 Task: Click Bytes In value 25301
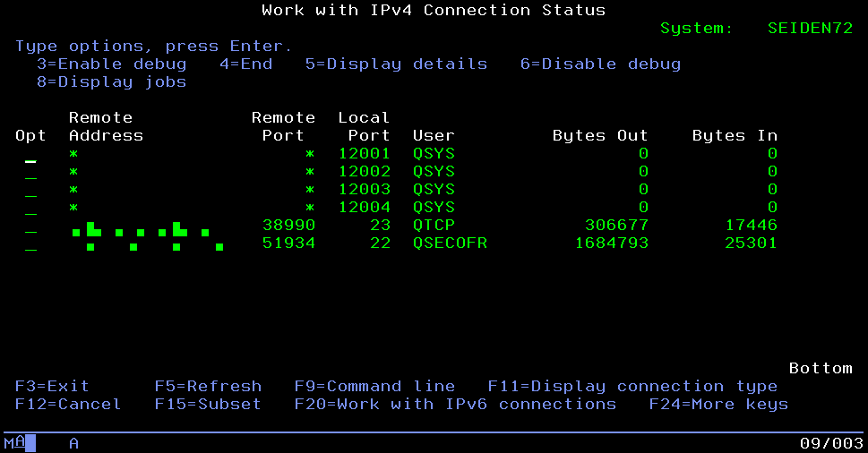coord(752,244)
